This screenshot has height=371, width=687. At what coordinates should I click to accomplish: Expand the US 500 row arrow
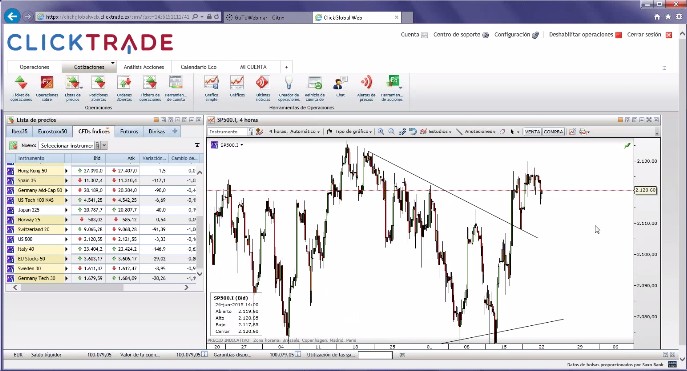pyautogui.click(x=67, y=239)
